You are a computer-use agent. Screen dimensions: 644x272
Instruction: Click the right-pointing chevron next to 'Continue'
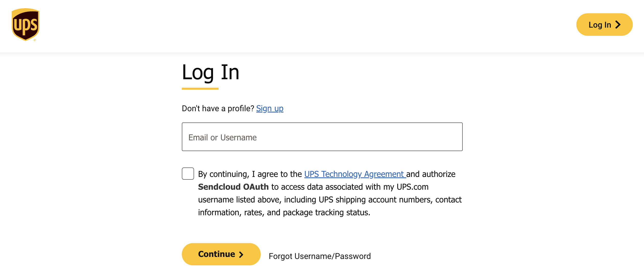pos(241,254)
